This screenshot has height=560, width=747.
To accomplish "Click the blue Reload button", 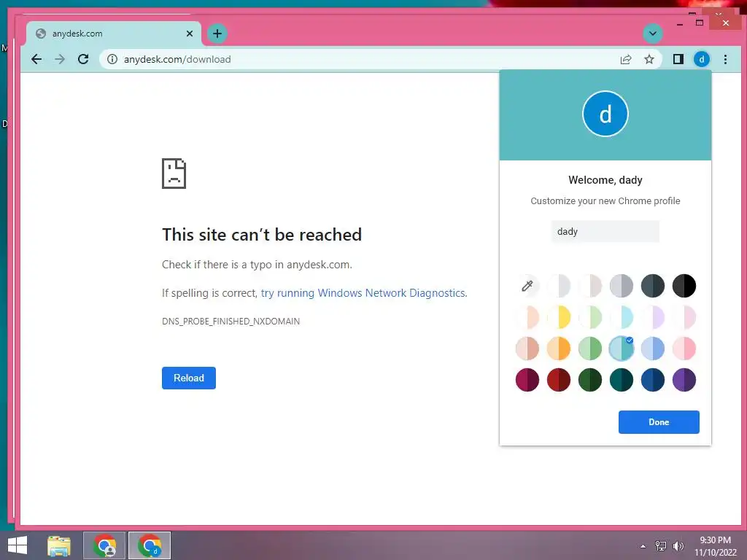I will pyautogui.click(x=189, y=378).
